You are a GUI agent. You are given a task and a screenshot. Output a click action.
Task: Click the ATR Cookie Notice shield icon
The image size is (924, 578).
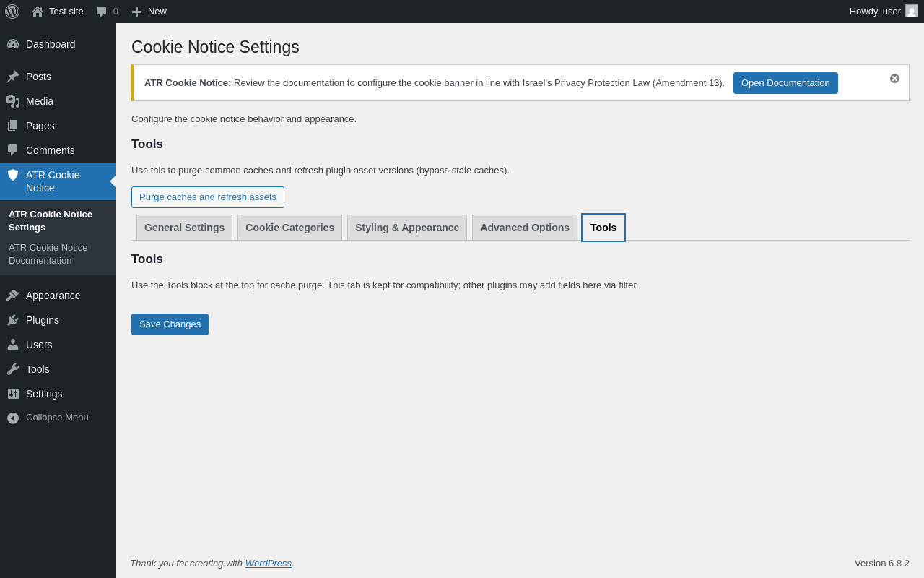13,175
